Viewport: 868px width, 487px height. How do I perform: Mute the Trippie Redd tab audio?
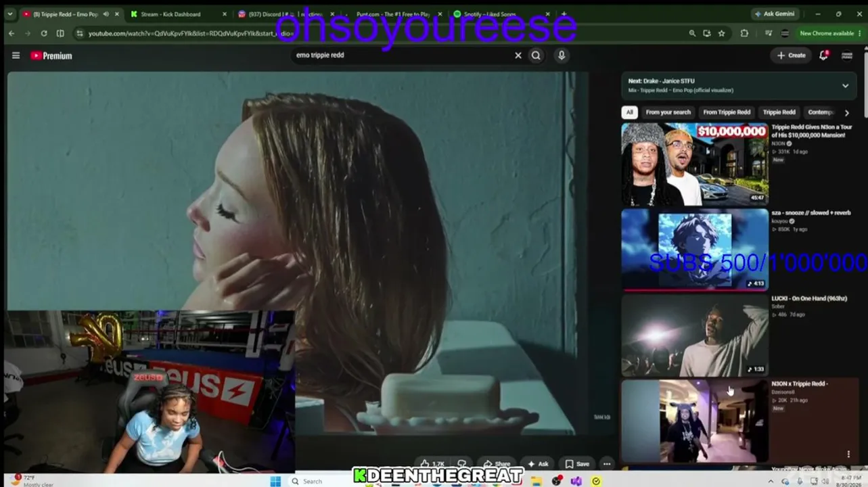(x=106, y=14)
